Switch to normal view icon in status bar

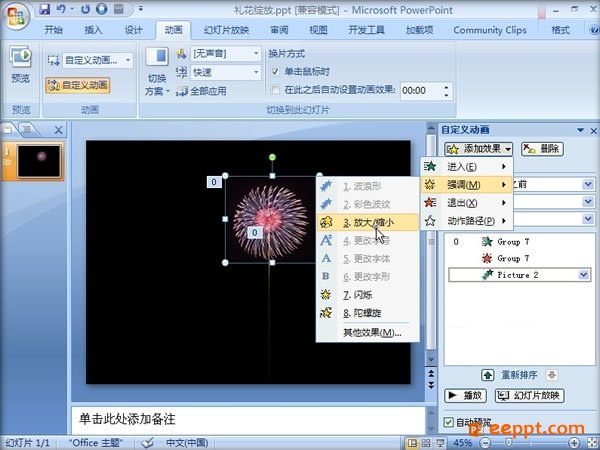click(412, 443)
